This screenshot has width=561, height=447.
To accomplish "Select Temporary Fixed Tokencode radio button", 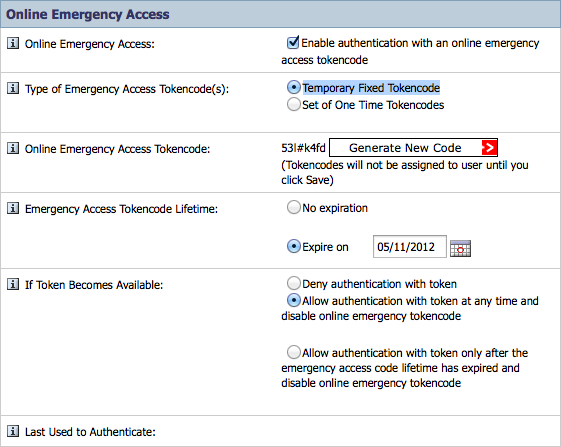I will 293,87.
